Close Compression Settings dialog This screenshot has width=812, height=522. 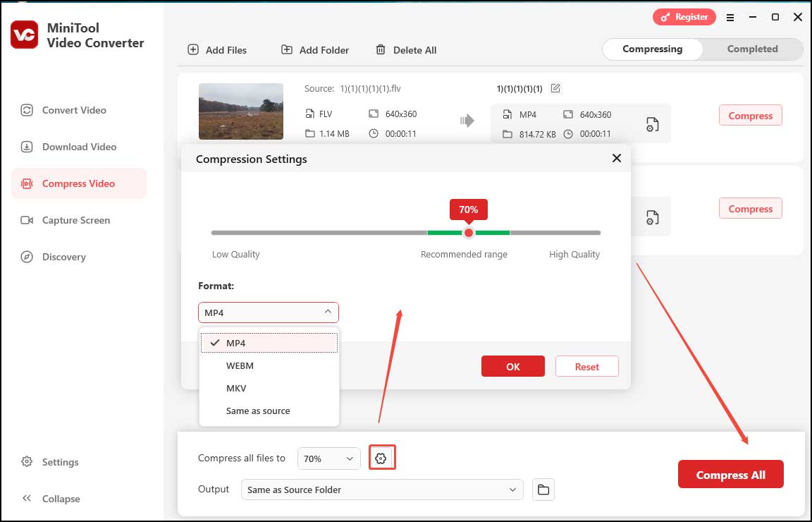coord(616,158)
